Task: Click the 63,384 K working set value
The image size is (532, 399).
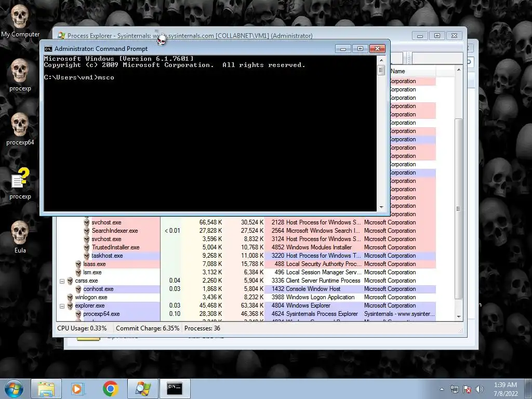Action: pyautogui.click(x=252, y=305)
